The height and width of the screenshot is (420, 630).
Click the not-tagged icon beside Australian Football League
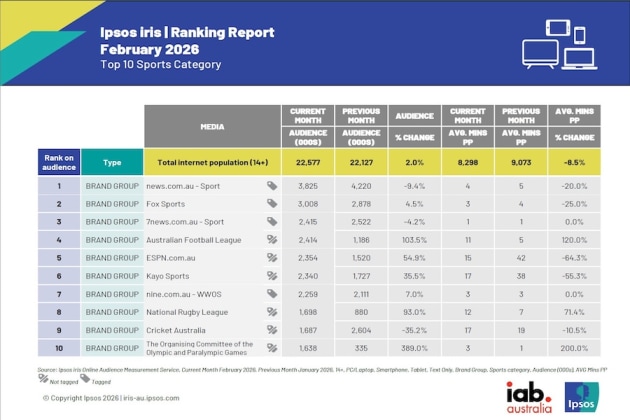tap(272, 240)
